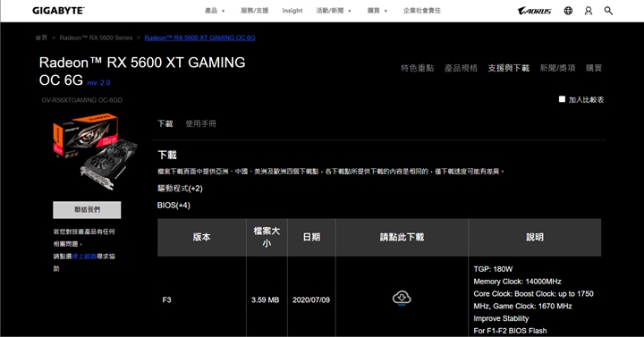The image size is (644, 337).
Task: Open Radeon RX 5600 XT GAMING OC 6G breadcrumb
Action: [199, 38]
